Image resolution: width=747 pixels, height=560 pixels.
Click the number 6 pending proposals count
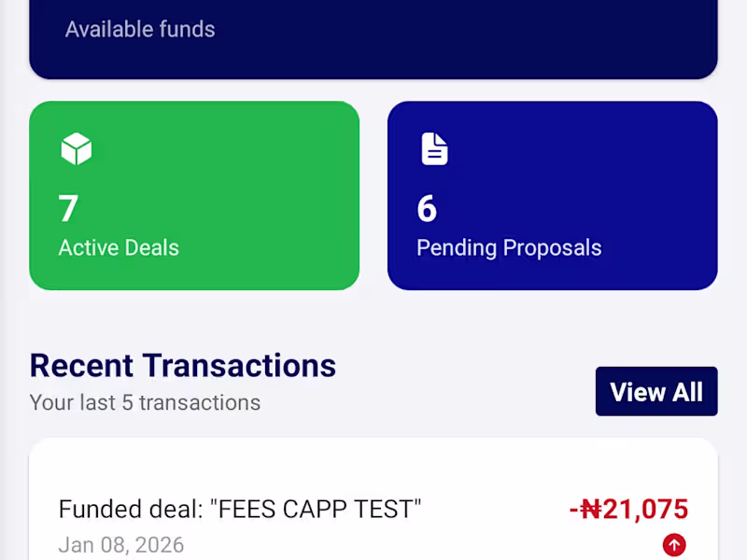[x=427, y=208]
